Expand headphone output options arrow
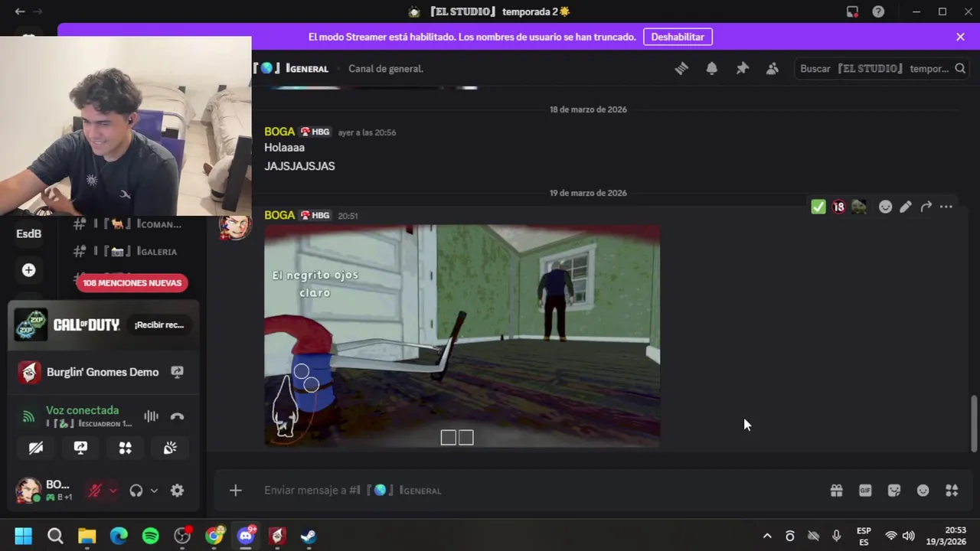Image resolution: width=980 pixels, height=551 pixels. 154,491
